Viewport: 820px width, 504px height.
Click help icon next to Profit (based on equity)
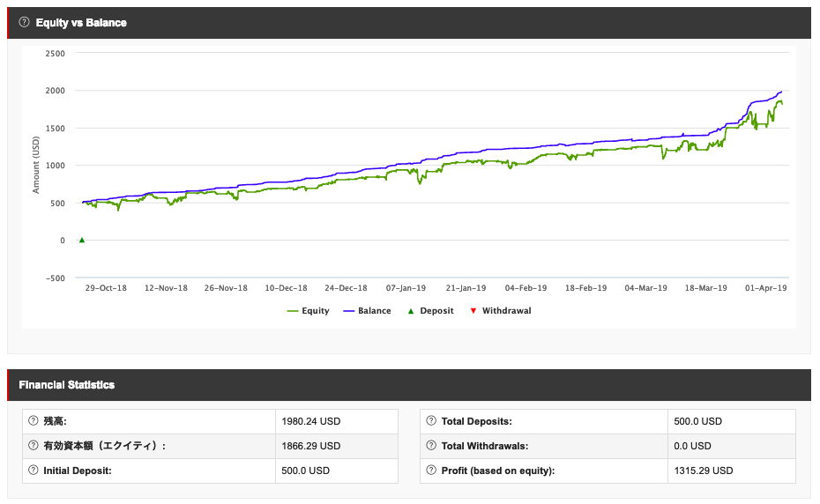(x=431, y=470)
